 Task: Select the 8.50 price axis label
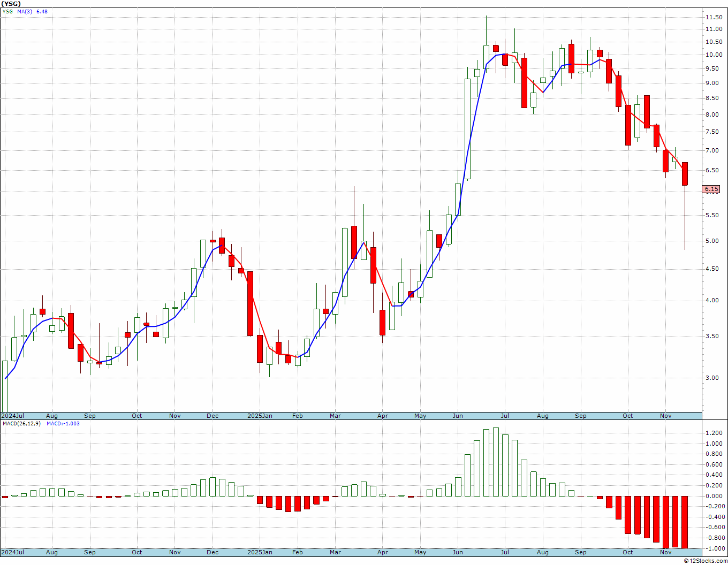712,98
